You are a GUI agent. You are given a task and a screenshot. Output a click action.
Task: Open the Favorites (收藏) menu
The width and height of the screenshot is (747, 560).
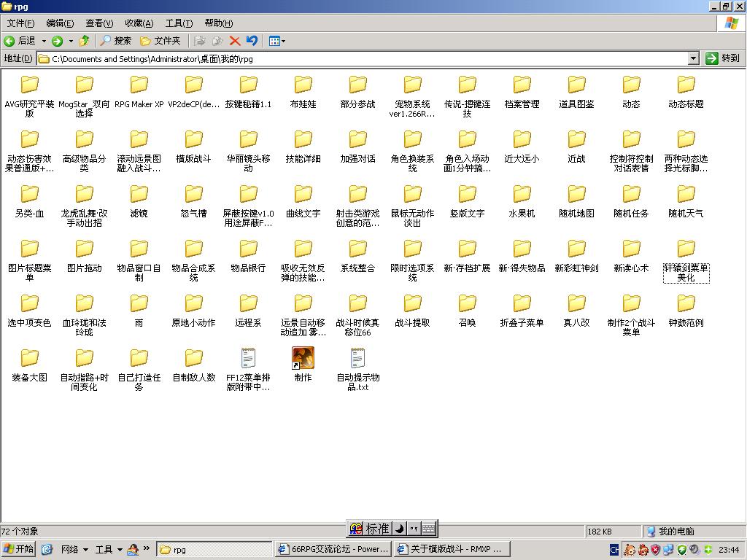click(139, 23)
